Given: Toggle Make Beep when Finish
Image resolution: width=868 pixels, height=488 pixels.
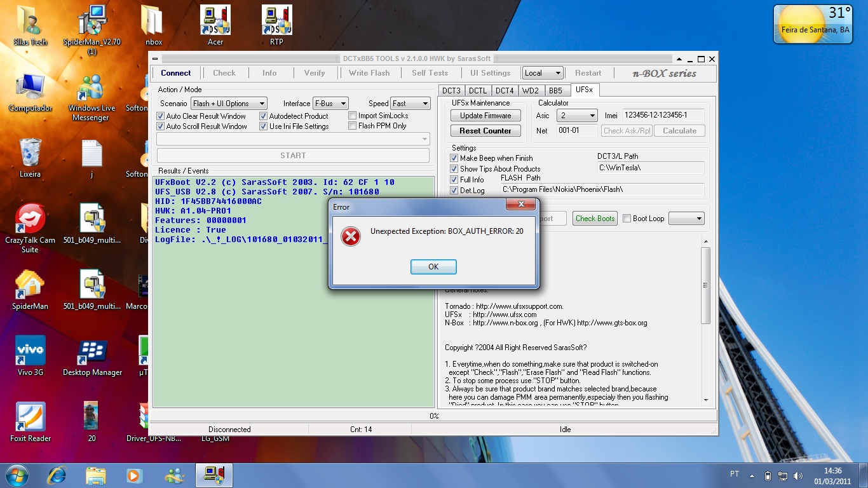Looking at the screenshot, I should (454, 158).
